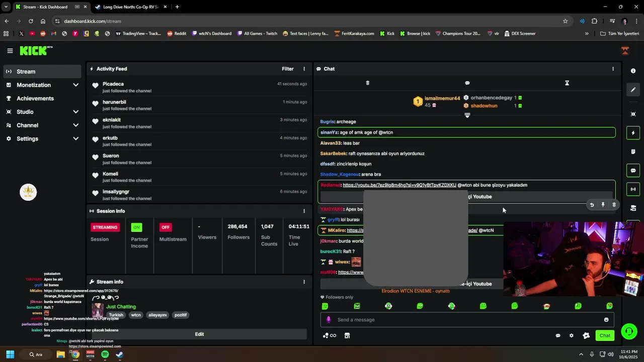The width and height of the screenshot is (644, 362).
Task: Open the green headset support button
Action: click(x=629, y=331)
